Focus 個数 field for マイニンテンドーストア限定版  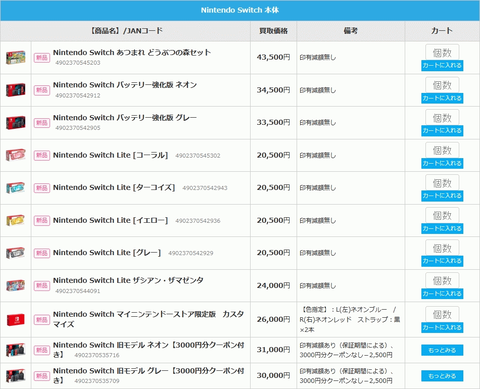pyautogui.click(x=442, y=314)
